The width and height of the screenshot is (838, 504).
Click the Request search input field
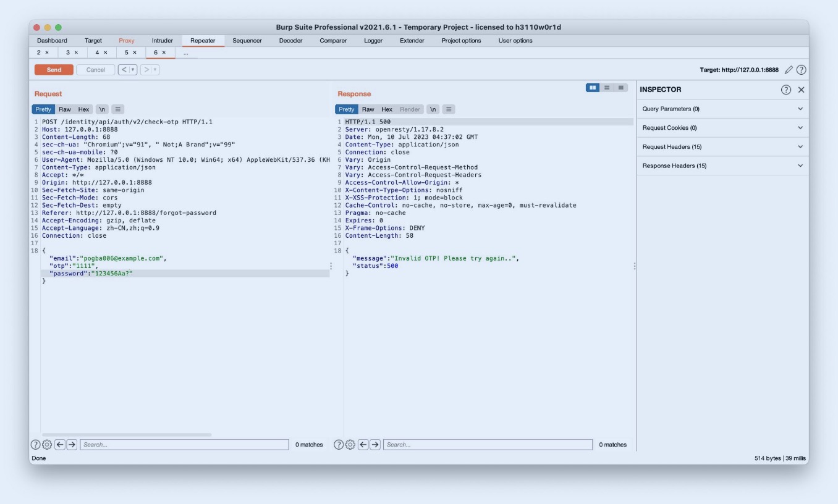pyautogui.click(x=184, y=445)
